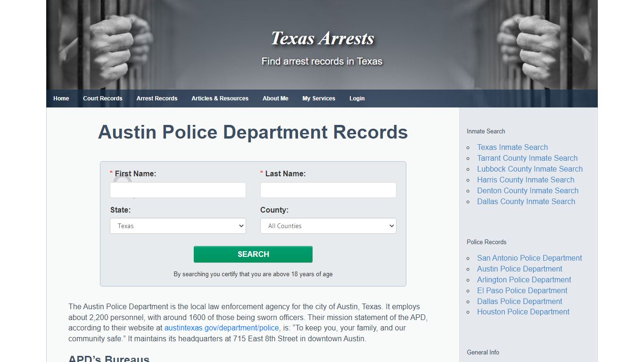Screen dimensions: 644x362
Task: Open El Paso Police Department link
Action: pyautogui.click(x=522, y=290)
